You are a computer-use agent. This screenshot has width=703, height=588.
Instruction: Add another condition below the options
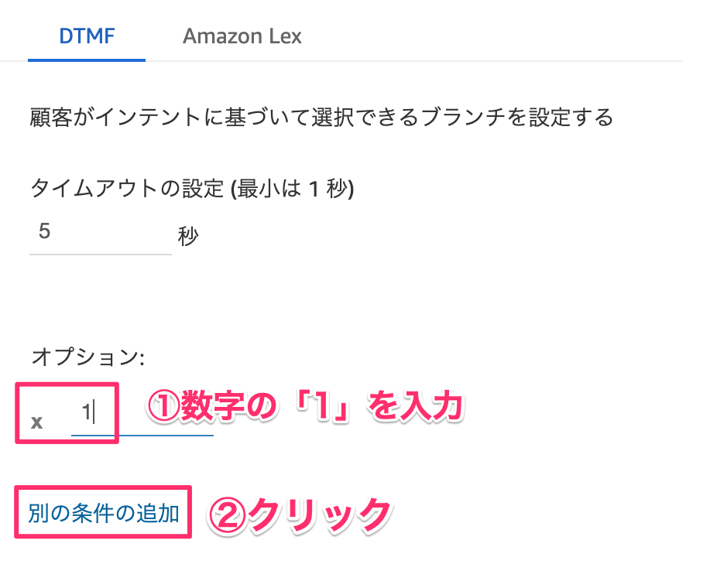[104, 513]
